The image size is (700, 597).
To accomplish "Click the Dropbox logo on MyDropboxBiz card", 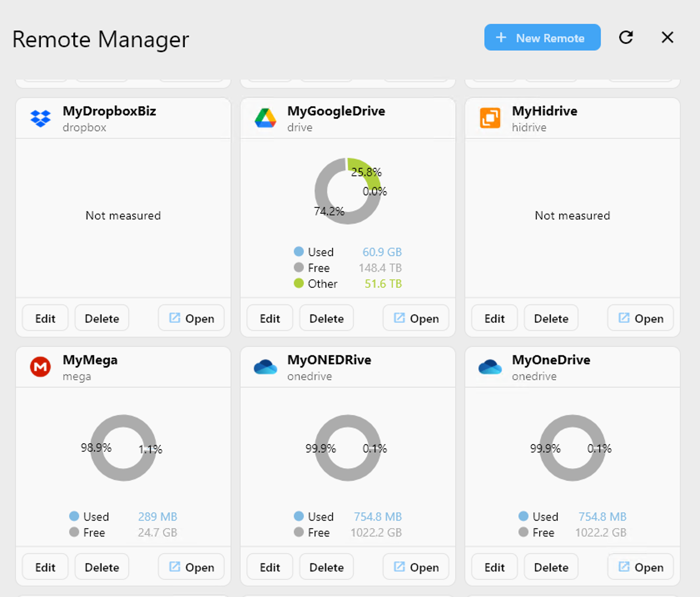I will 40,118.
